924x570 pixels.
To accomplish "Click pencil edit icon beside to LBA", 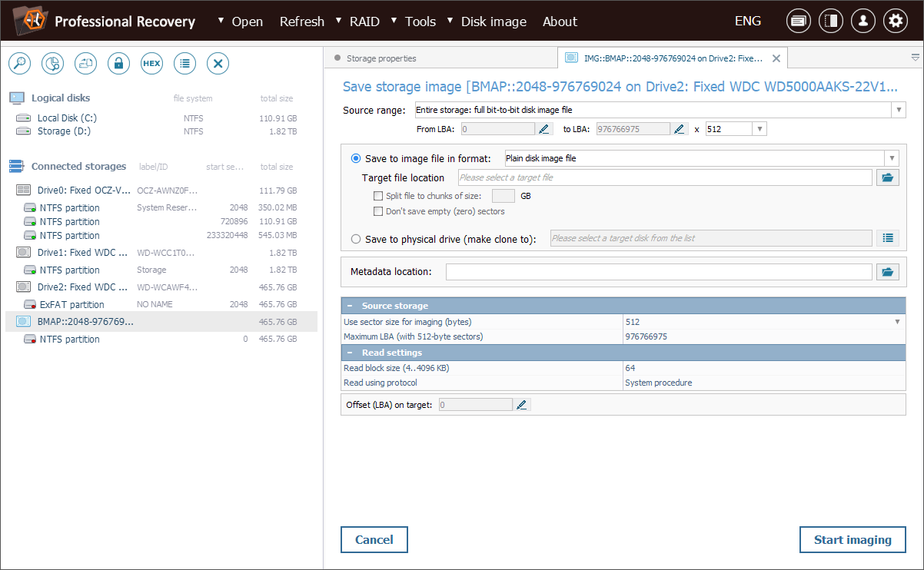I will pyautogui.click(x=680, y=129).
